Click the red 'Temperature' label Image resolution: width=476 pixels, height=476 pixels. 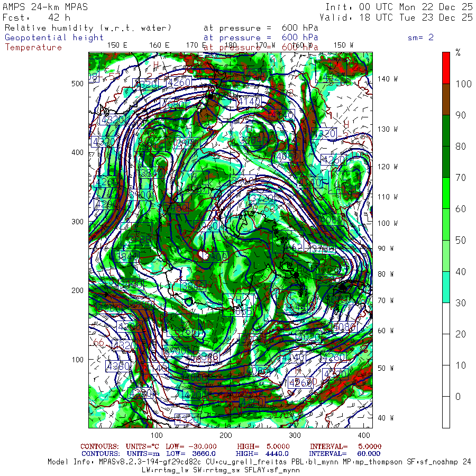coord(33,48)
